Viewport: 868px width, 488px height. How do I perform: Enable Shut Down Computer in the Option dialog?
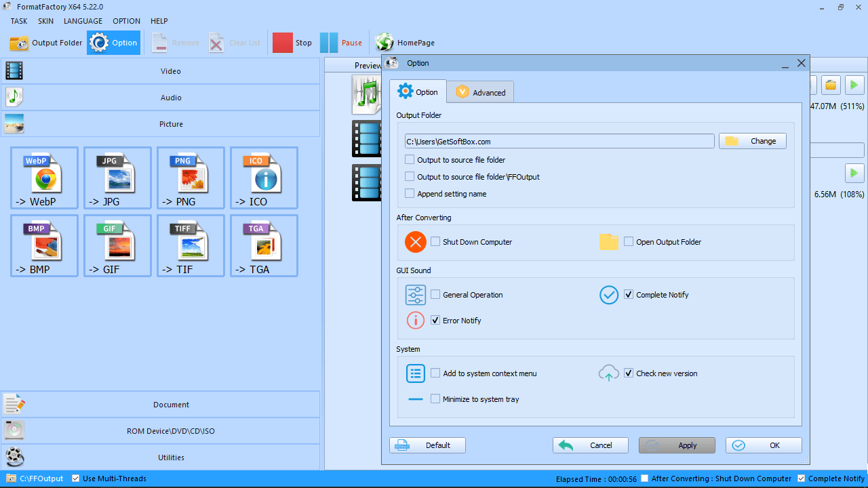[x=435, y=242]
